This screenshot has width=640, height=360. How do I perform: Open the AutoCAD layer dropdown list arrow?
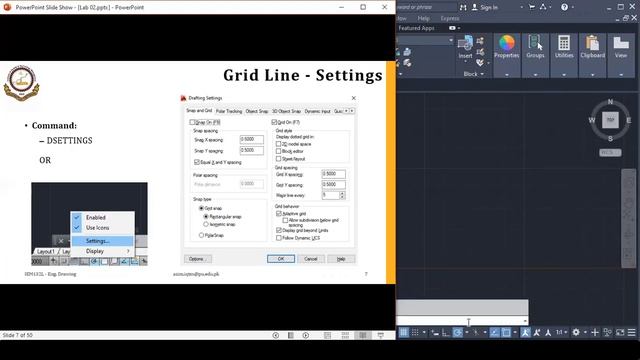point(451,40)
